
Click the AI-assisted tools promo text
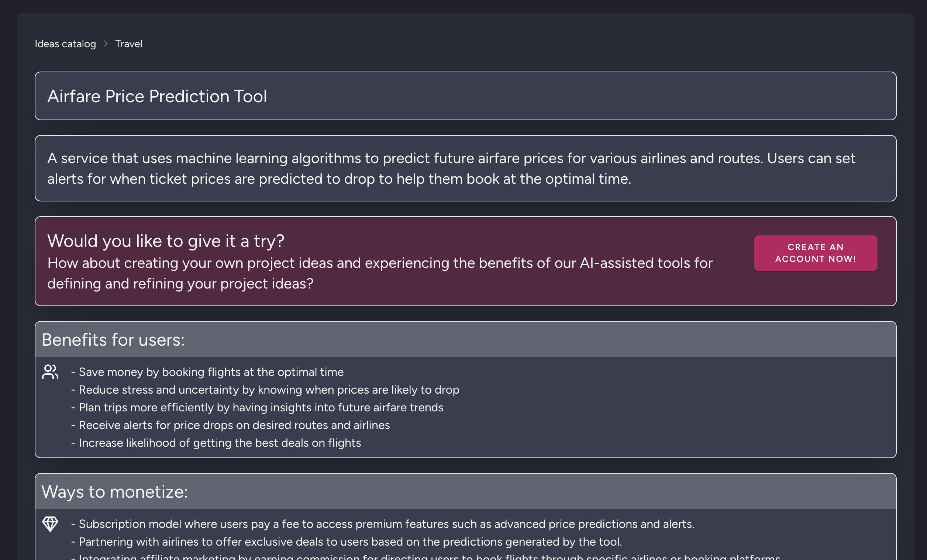click(380, 273)
